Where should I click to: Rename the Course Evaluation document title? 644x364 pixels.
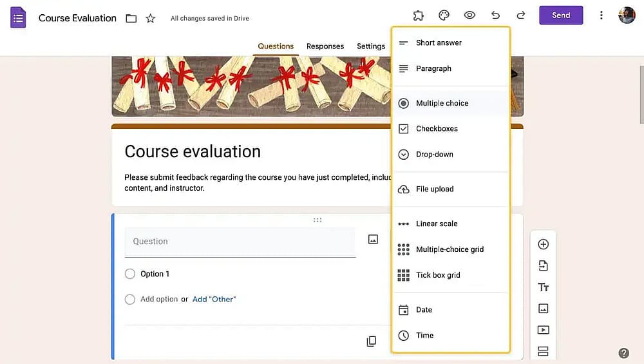pyautogui.click(x=77, y=18)
